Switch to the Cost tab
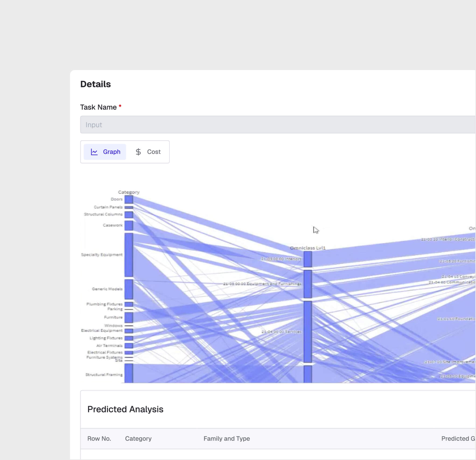 (148, 151)
